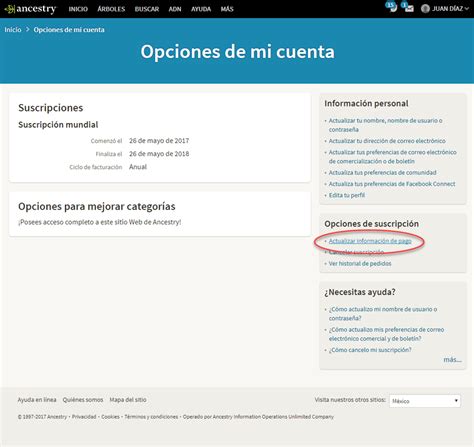474x447 pixels.
Task: Click the Información personal heading
Action: pos(366,103)
